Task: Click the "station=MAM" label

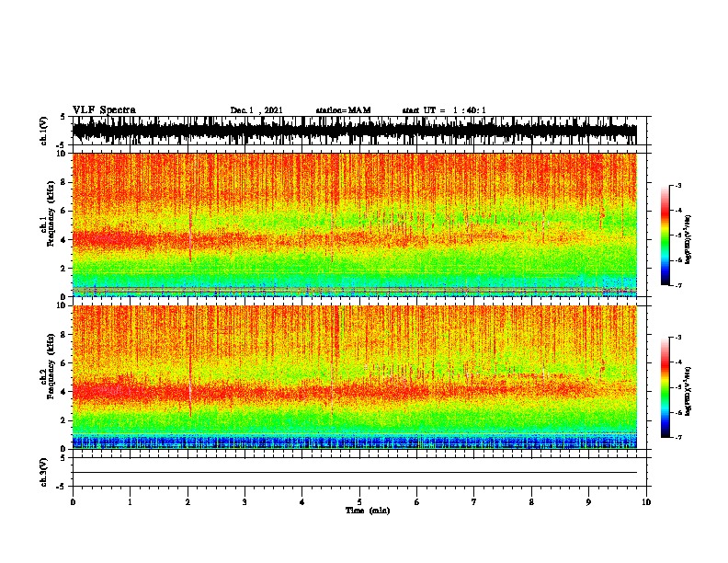Action: (x=344, y=110)
